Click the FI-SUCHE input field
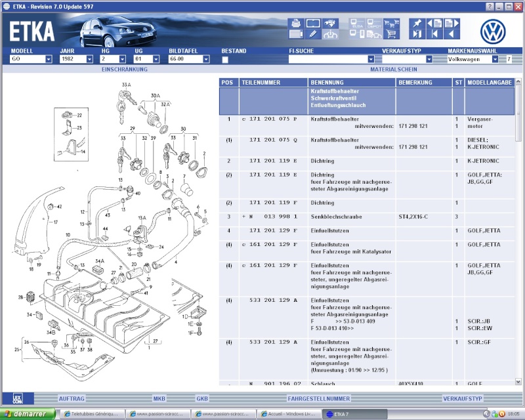Viewport: 525px width, 420px height. 328,59
